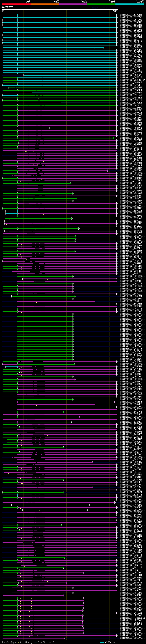Image resolution: width=146 pixels, height=644 pixels.
Task: Click the UniRef100_P49444 label
Action: (131, 261)
